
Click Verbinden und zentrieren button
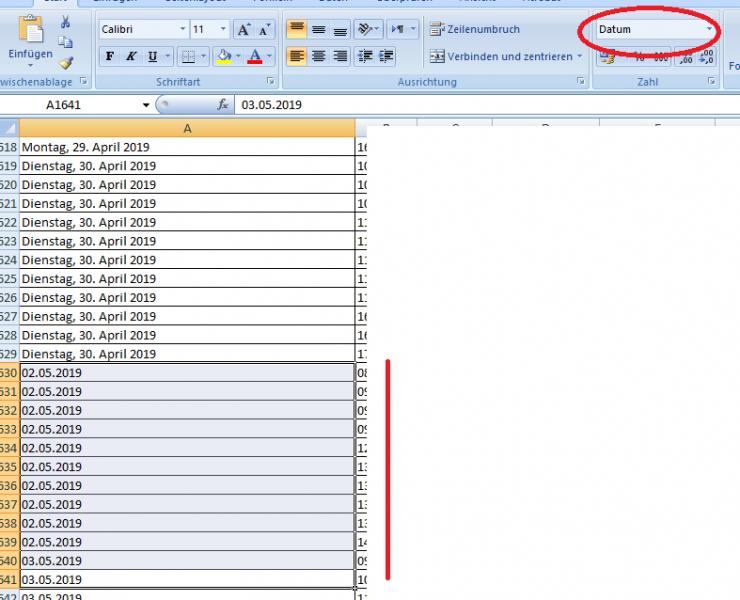pyautogui.click(x=503, y=56)
